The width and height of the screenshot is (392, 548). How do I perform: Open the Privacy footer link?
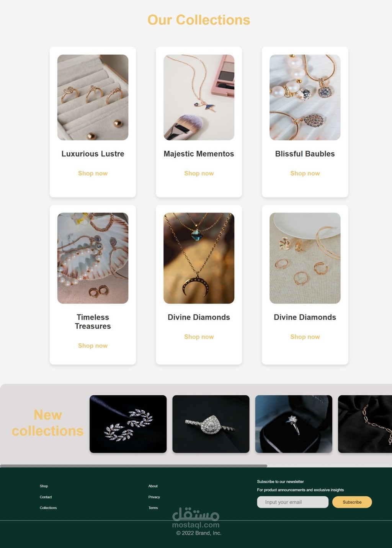pos(154,497)
